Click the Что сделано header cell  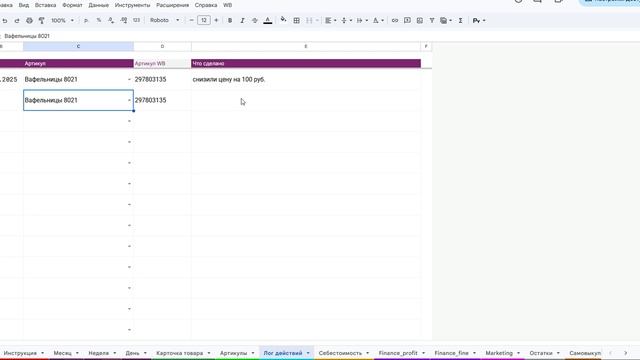click(x=306, y=63)
